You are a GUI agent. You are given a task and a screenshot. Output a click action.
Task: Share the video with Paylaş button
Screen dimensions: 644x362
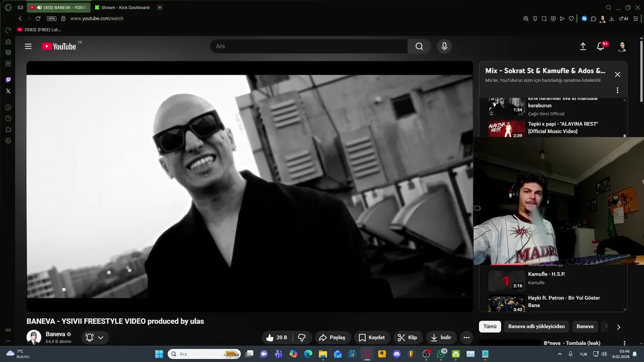(332, 337)
